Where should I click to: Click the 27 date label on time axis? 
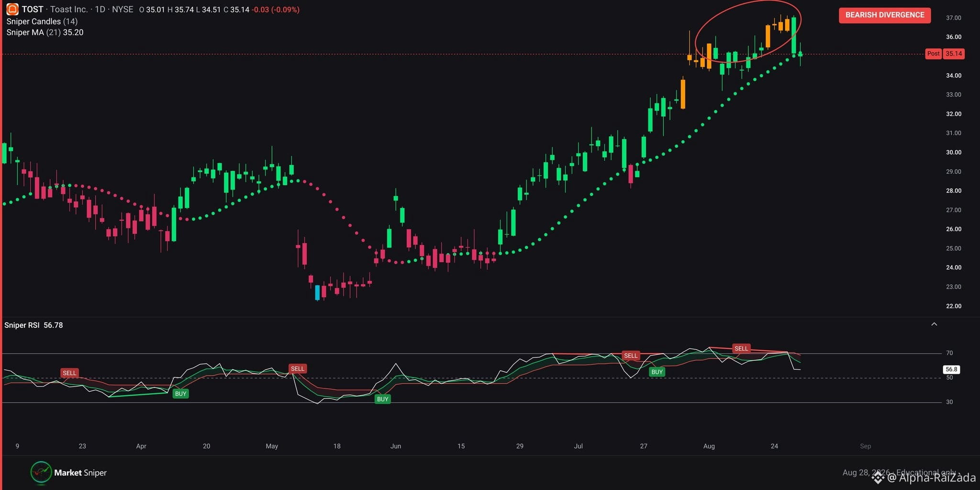644,446
